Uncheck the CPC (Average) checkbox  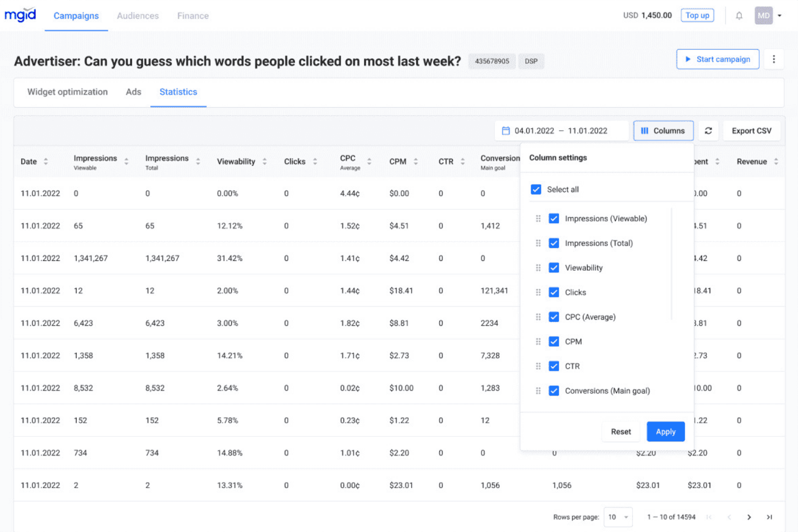[x=554, y=317]
